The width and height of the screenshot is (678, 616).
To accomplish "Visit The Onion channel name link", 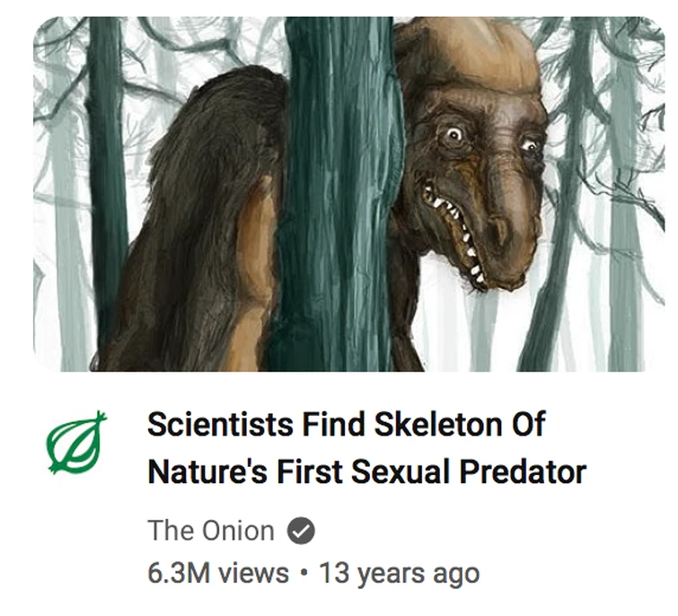I will (x=211, y=530).
